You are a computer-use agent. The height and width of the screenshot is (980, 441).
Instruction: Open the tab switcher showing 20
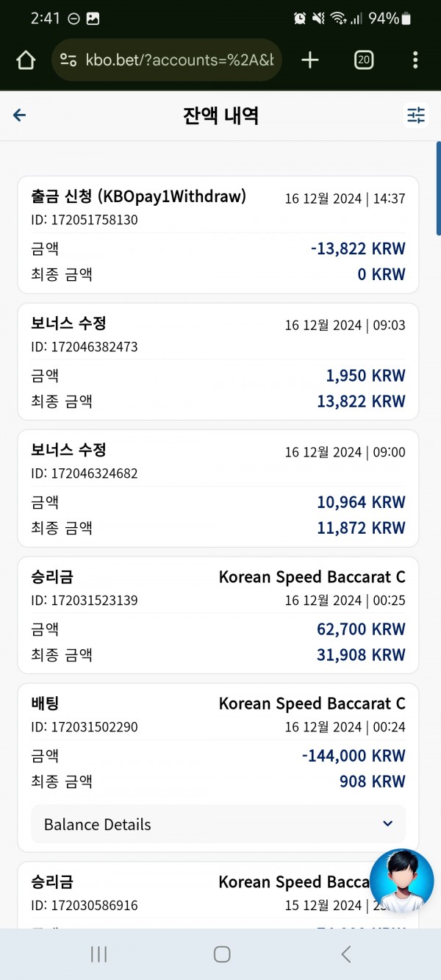click(363, 60)
